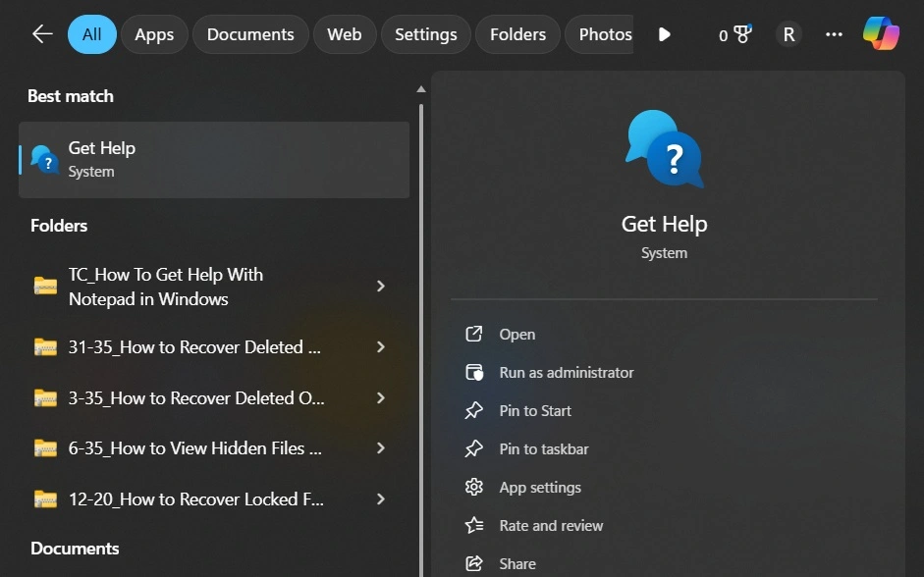924x577 pixels.
Task: Select the Rate and review star icon
Action: tap(473, 525)
